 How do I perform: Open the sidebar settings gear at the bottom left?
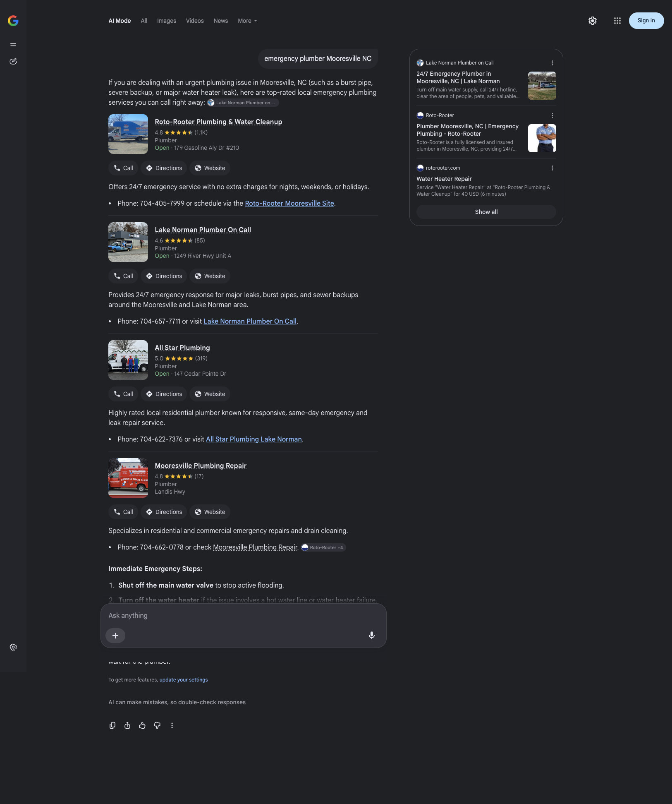13,647
